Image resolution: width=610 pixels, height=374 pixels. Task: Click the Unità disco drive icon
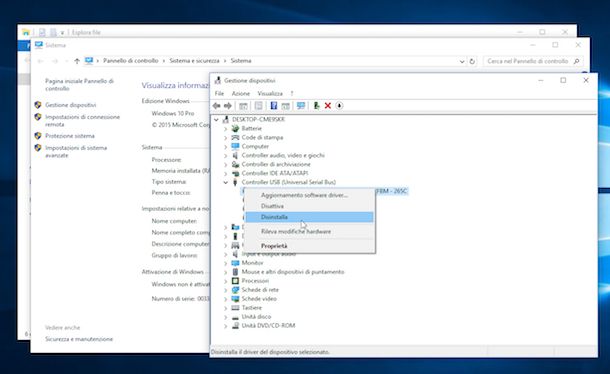[235, 317]
